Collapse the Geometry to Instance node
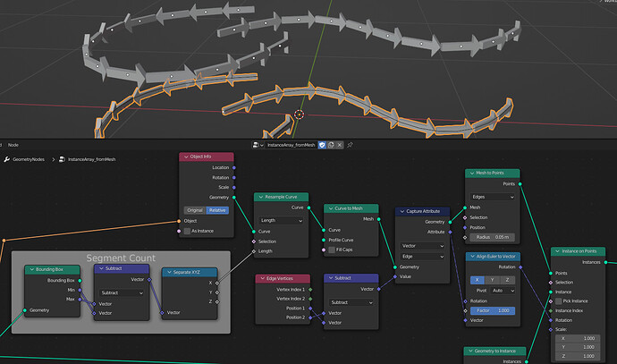The image size is (617, 364). tap(470, 351)
